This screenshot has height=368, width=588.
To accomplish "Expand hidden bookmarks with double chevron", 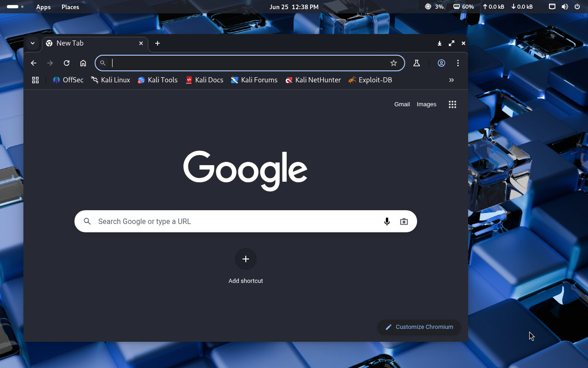I will (x=452, y=80).
